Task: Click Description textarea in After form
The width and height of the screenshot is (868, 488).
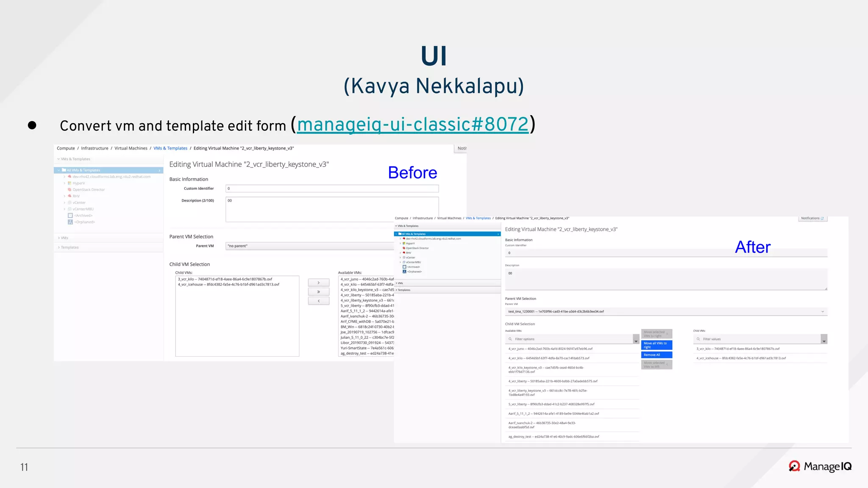Action: tap(666, 279)
